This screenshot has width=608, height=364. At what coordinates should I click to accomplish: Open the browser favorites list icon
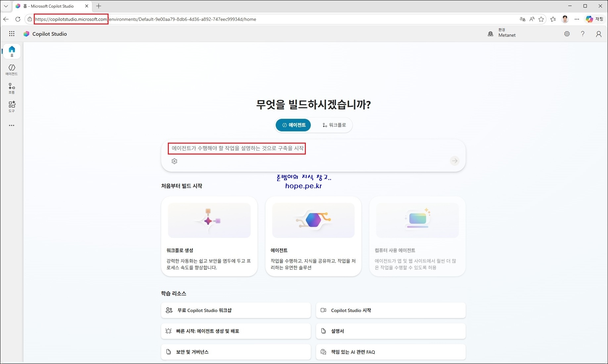coord(553,19)
